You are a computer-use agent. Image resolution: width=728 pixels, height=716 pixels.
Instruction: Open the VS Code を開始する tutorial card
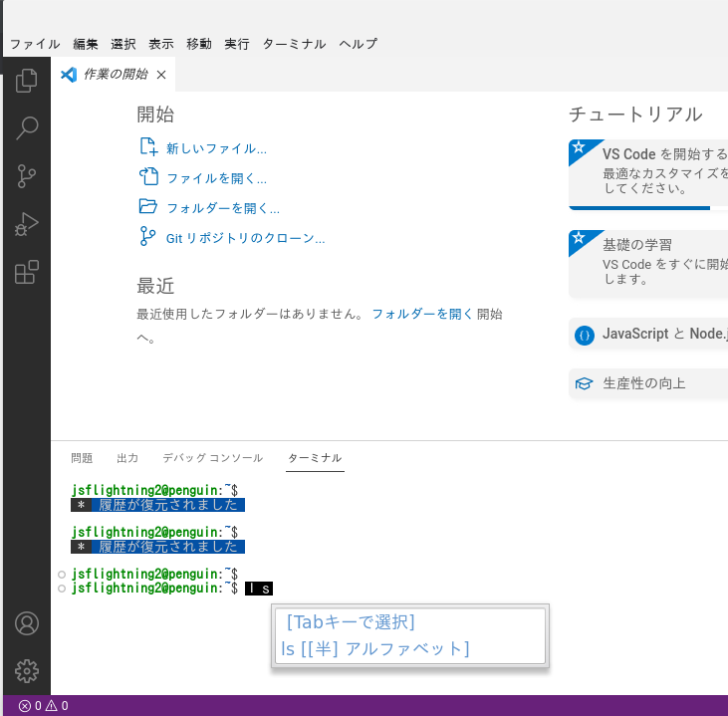click(x=648, y=174)
